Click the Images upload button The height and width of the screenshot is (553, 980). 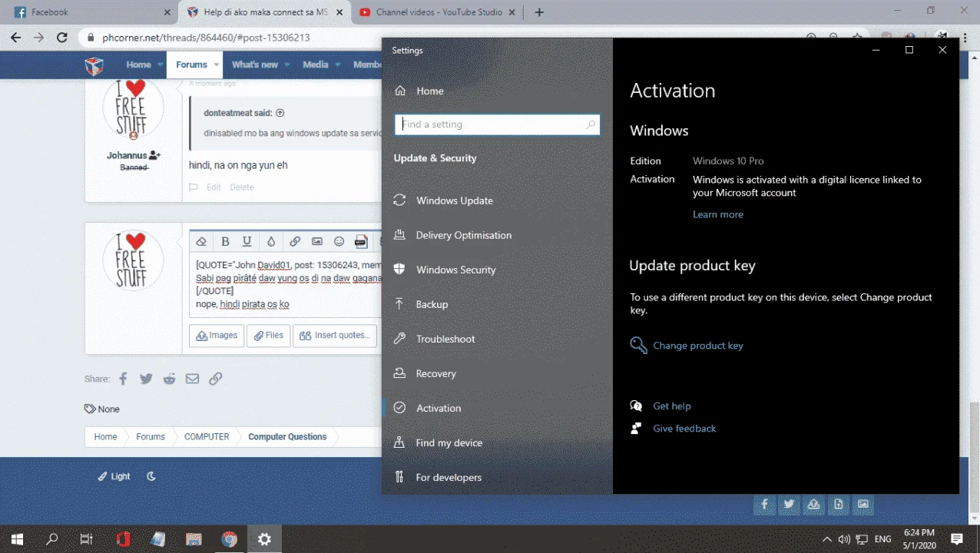coord(217,336)
